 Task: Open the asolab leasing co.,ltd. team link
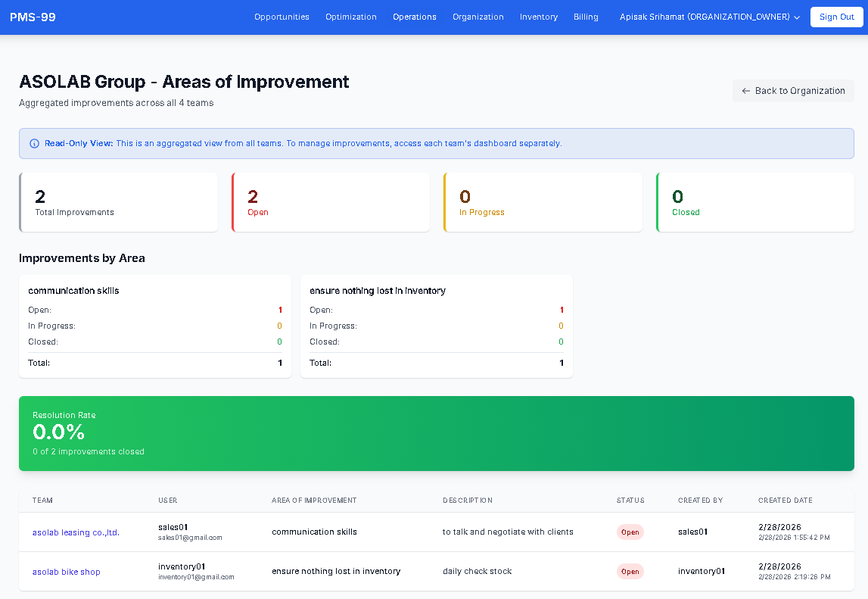click(75, 532)
